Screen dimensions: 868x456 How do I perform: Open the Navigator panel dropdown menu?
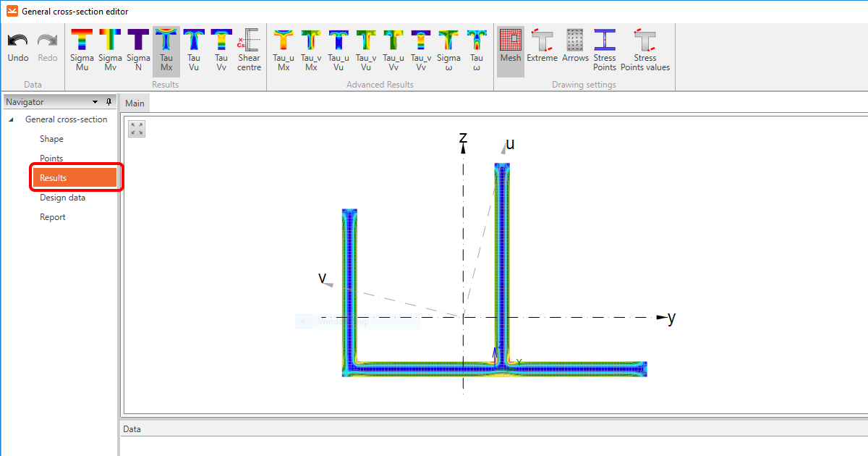point(95,101)
